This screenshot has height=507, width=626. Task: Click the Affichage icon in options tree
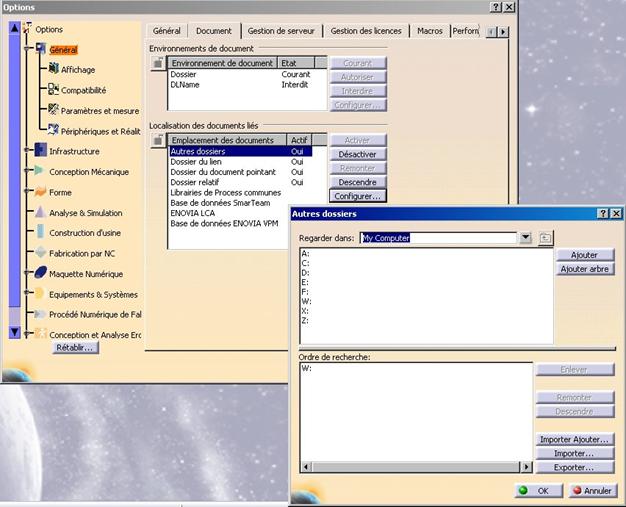pos(53,69)
